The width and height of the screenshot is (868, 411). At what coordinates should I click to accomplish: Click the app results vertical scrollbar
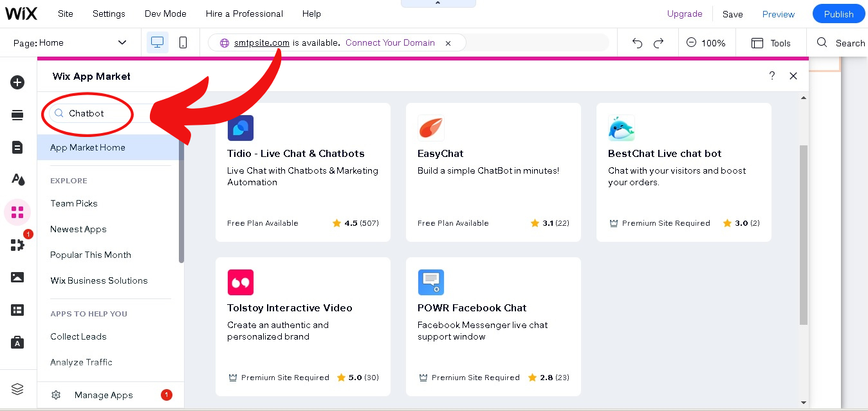(x=804, y=235)
